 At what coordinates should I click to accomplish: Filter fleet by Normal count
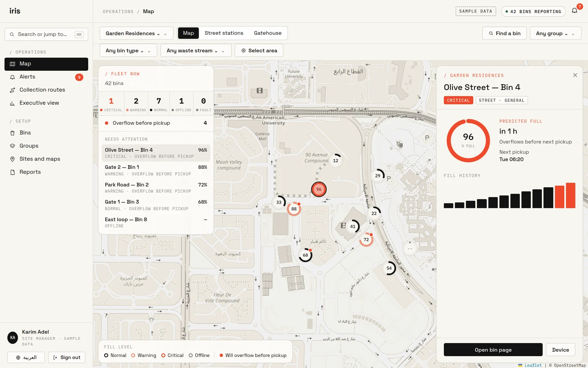pos(159,104)
